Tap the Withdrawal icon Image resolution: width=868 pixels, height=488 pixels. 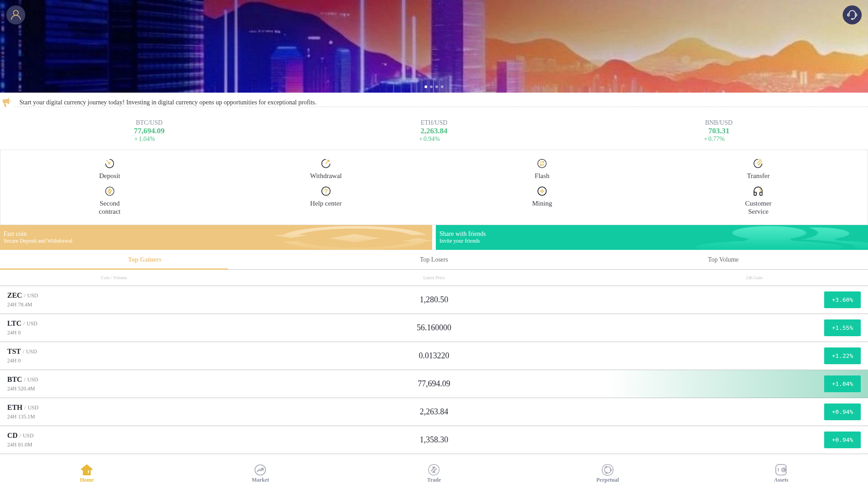325,164
